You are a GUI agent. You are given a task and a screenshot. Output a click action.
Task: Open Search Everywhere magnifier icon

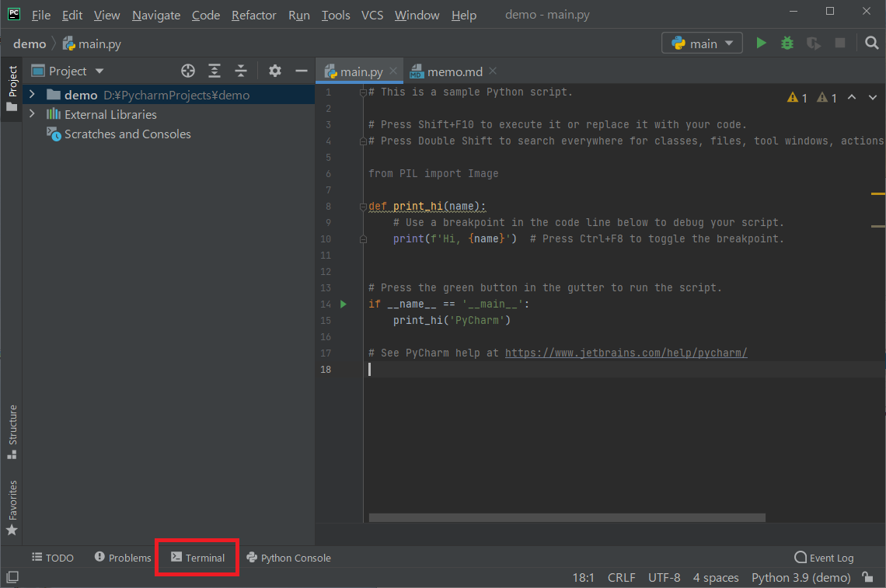click(872, 43)
